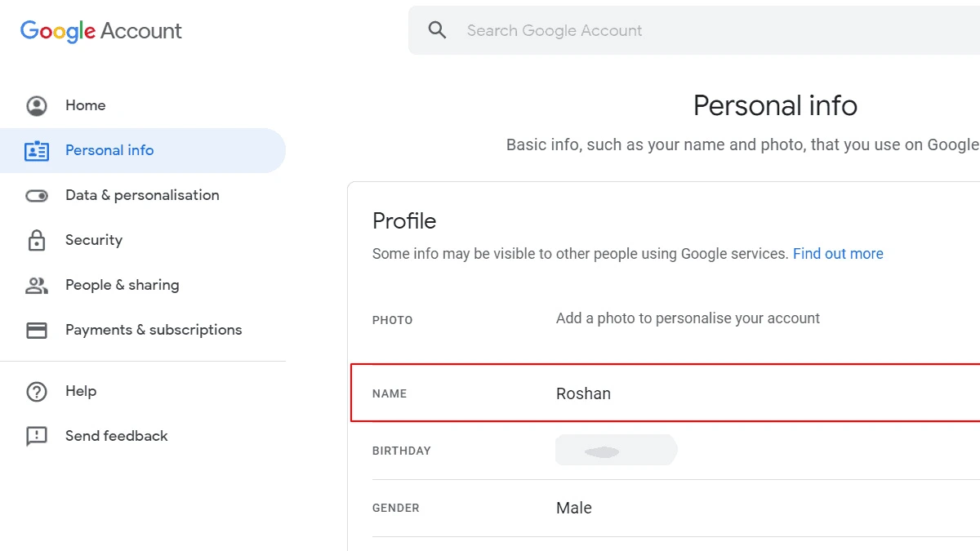Click the search magnifier icon

(438, 30)
